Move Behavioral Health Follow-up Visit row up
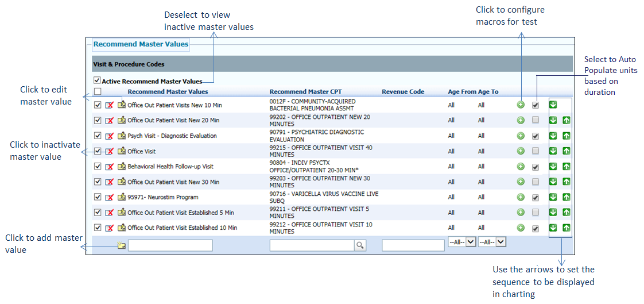 pos(566,167)
